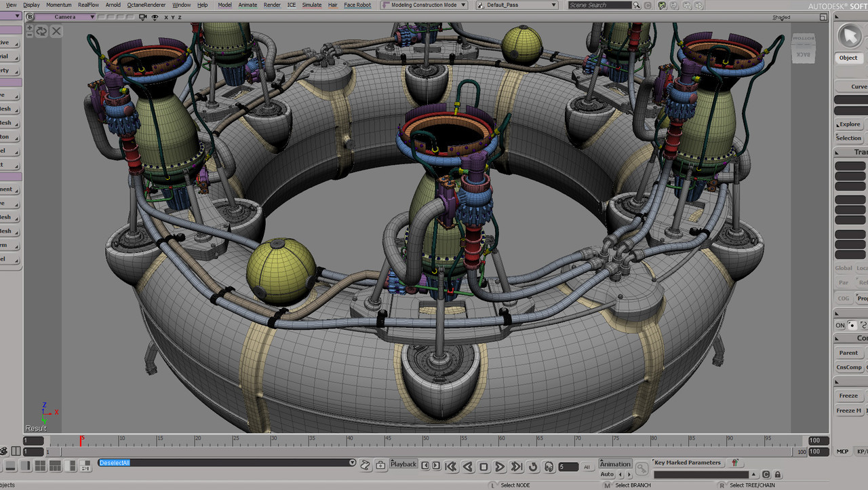Toggle the eye visibility icon in viewport bar
868x490 pixels.
coord(155,17)
